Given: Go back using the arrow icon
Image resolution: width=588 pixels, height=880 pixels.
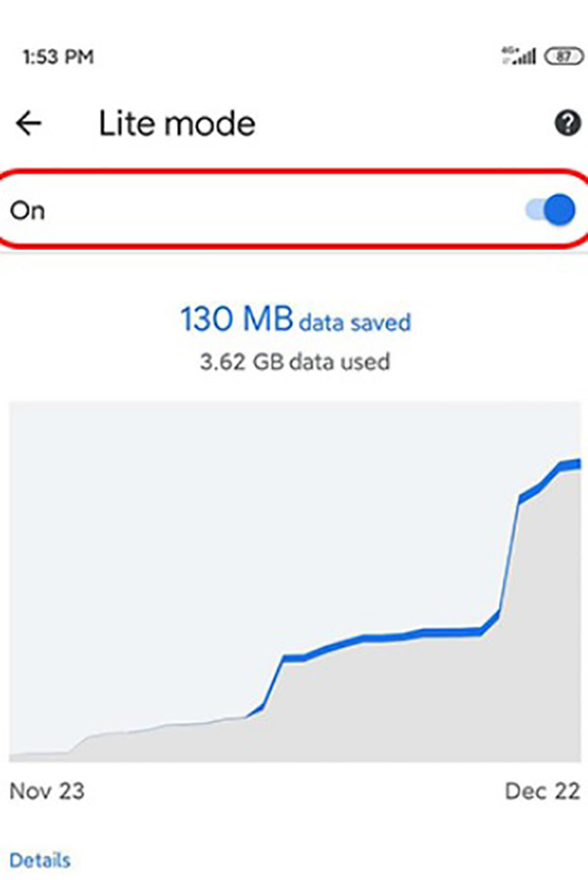Looking at the screenshot, I should coord(29,123).
